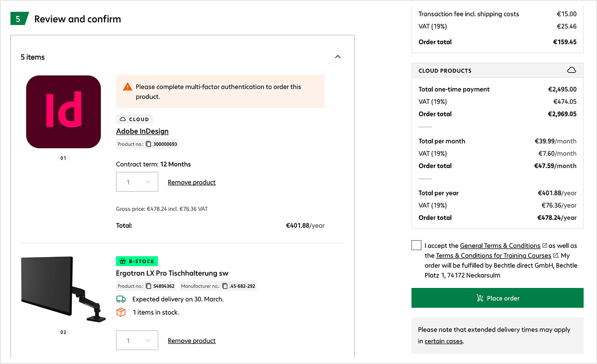597x364 pixels.
Task: Click the orange in-stock box icon
Action: coord(121,312)
